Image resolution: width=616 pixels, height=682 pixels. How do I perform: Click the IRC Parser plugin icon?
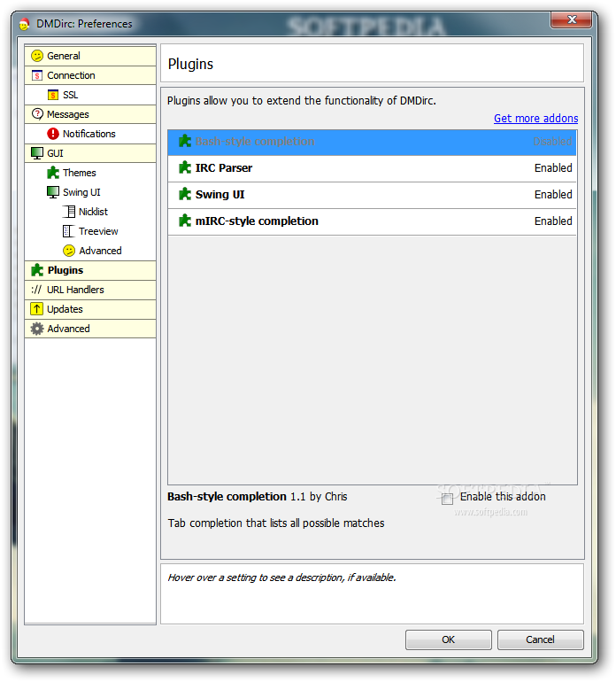coord(185,168)
